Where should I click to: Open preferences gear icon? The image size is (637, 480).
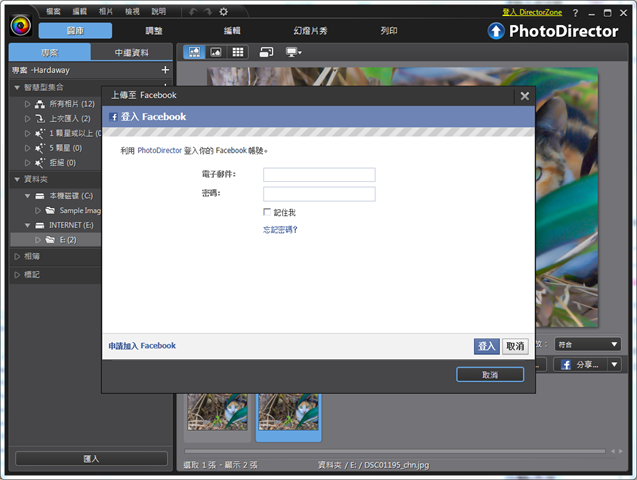coord(223,12)
